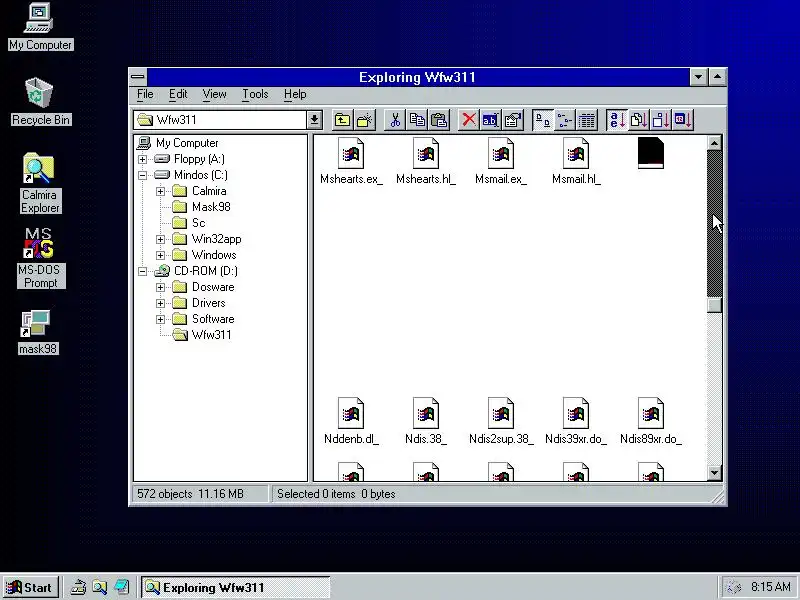This screenshot has width=800, height=600.
Task: Sort by name with the a-e icon
Action: click(617, 120)
